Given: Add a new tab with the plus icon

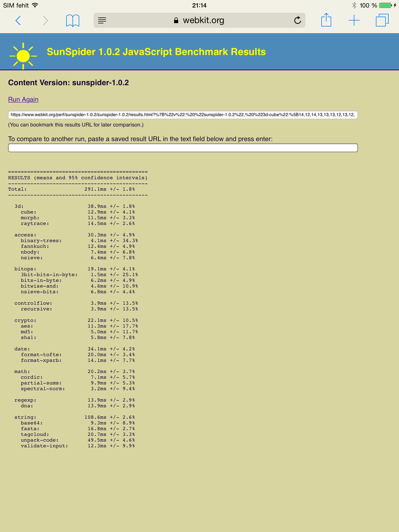Looking at the screenshot, I should point(354,20).
